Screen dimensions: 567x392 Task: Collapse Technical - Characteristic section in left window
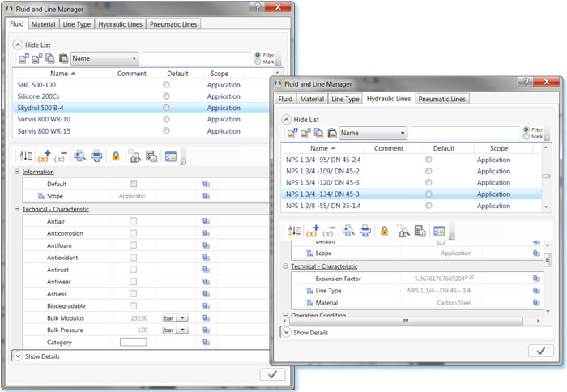point(17,209)
